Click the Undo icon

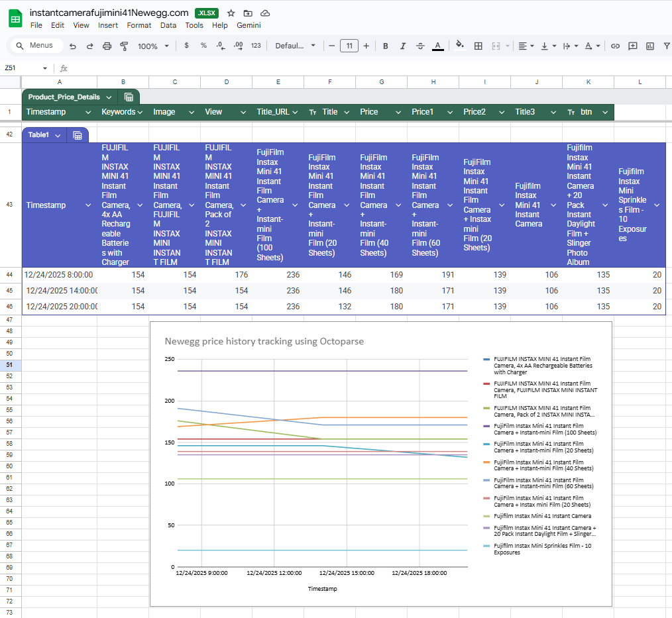73,46
